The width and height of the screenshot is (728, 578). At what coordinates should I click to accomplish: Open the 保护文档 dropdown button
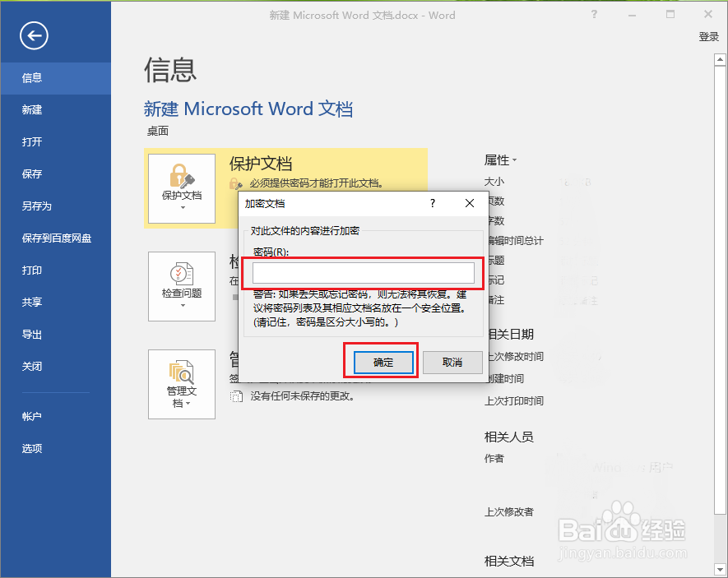182,189
